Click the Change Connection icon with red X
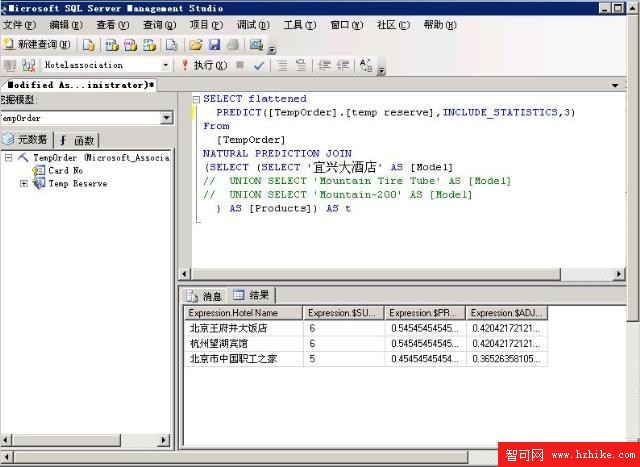This screenshot has height=467, width=640. click(x=29, y=65)
